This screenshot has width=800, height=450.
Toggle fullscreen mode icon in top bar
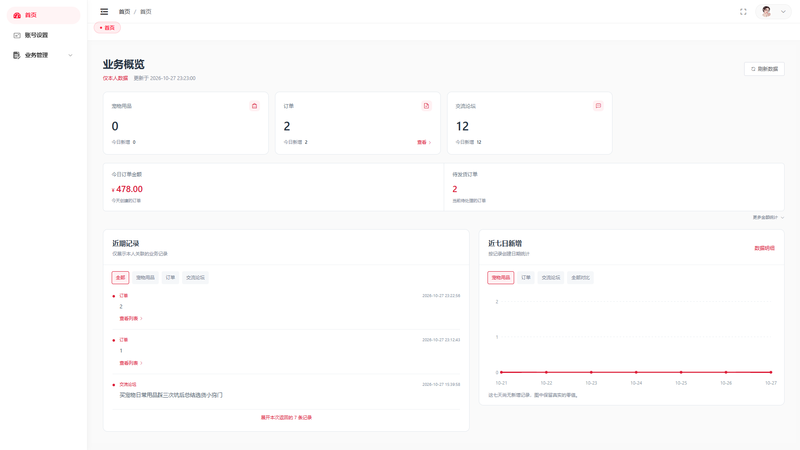click(743, 12)
